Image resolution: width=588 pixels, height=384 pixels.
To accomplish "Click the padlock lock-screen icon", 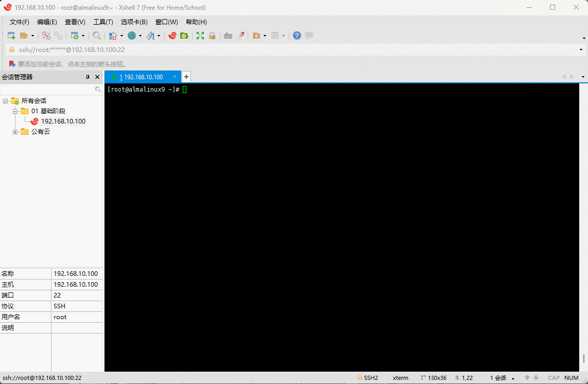I will [212, 36].
